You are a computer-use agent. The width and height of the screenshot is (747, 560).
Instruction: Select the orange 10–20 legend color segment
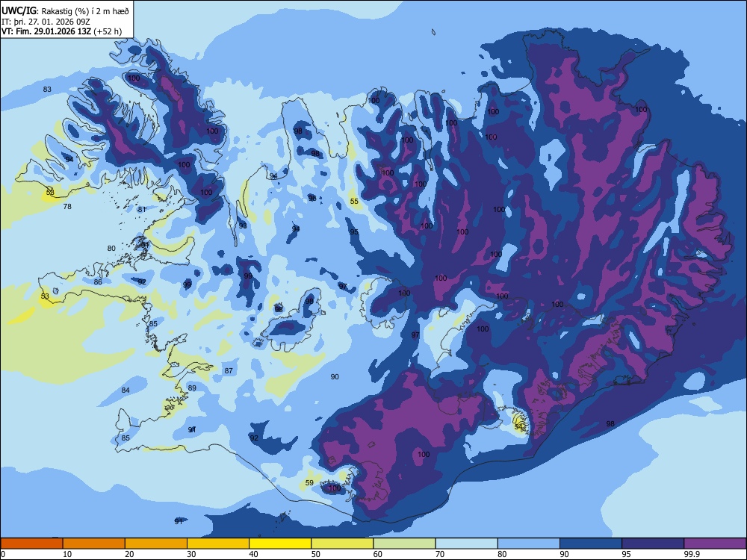(x=94, y=544)
